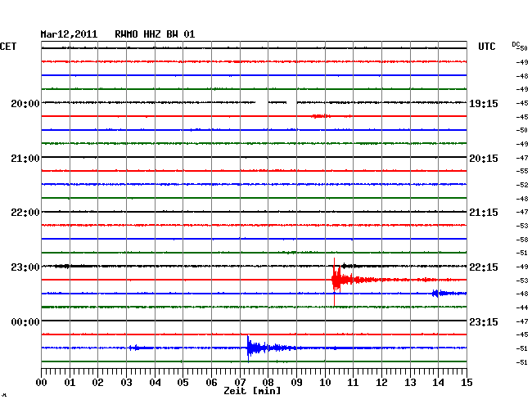Select the 21:00 CET time label
Viewport: 532px width, 404px height.
[x=25, y=159]
